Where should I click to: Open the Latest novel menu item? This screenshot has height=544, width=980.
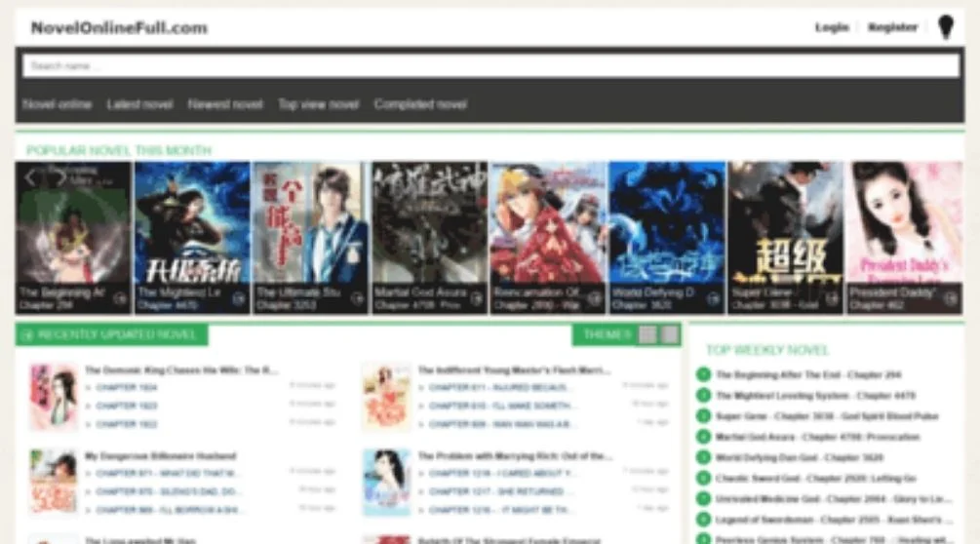click(140, 104)
